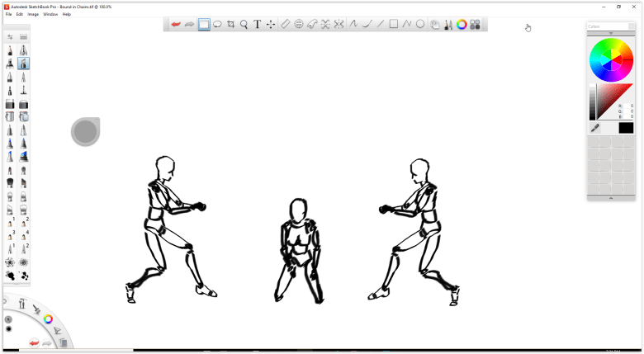Select the Ellipse shape tool

tap(420, 25)
